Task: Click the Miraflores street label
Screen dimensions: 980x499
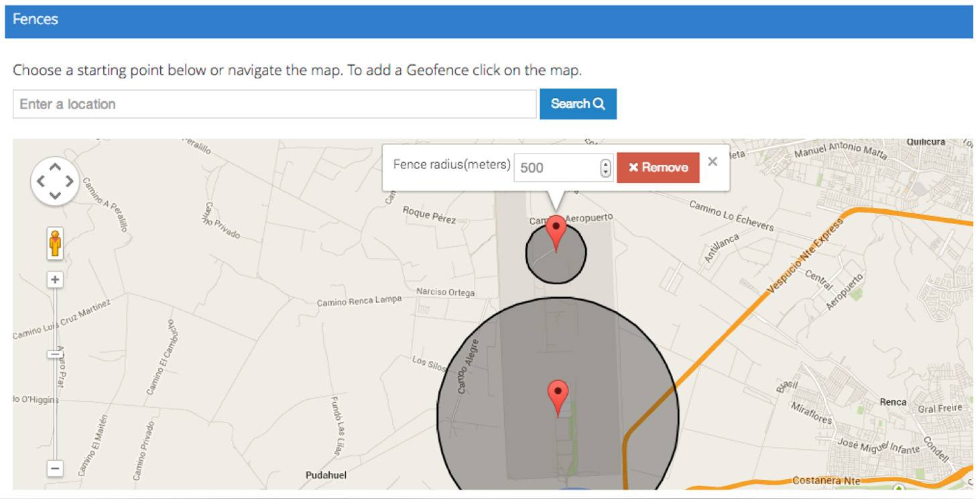Action: click(x=811, y=413)
